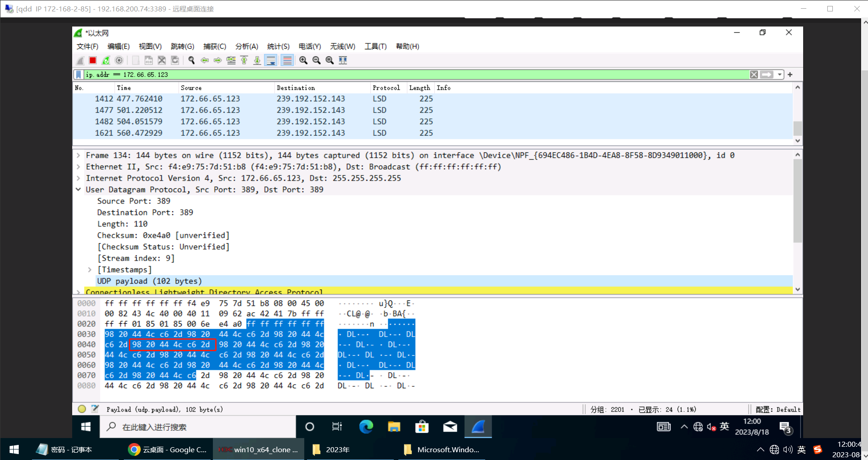Viewport: 868px width, 460px height.
Task: Stop the capture with the red square button
Action: tap(93, 60)
